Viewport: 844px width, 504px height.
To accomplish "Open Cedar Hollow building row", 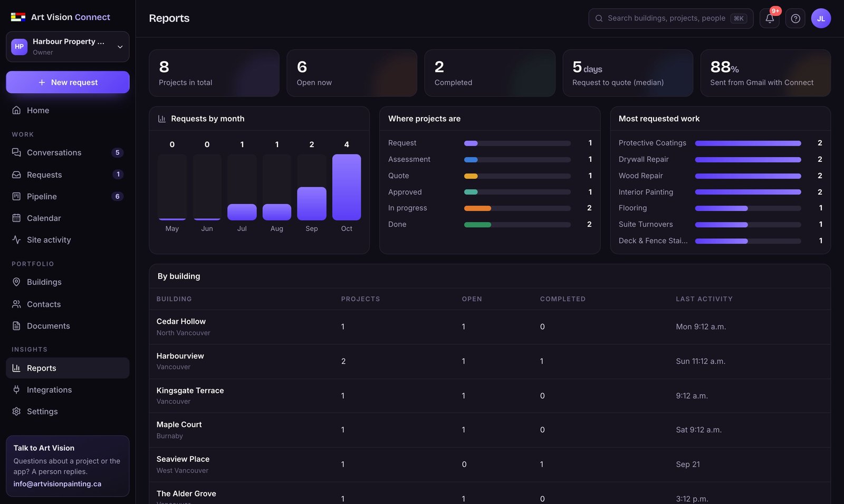I will 490,327.
